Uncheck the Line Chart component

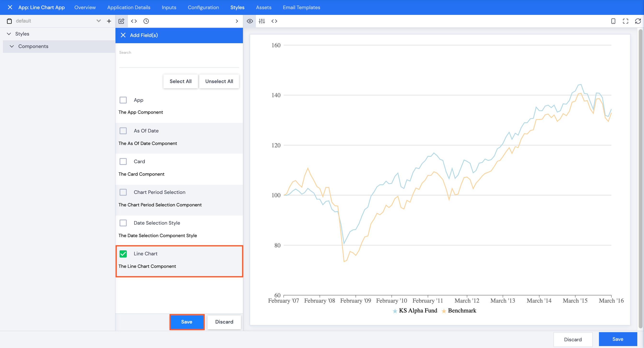pyautogui.click(x=123, y=254)
